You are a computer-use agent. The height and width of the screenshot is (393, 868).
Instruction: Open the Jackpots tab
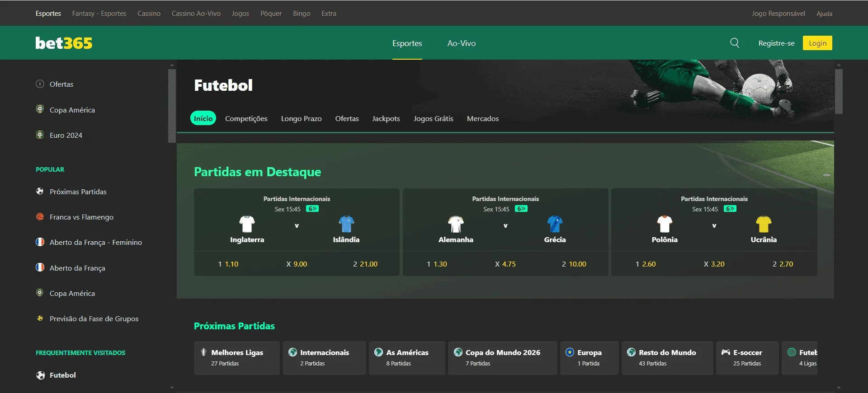click(386, 118)
